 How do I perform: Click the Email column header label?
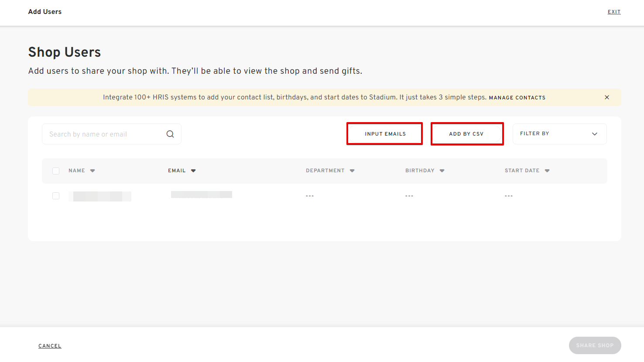pos(177,171)
